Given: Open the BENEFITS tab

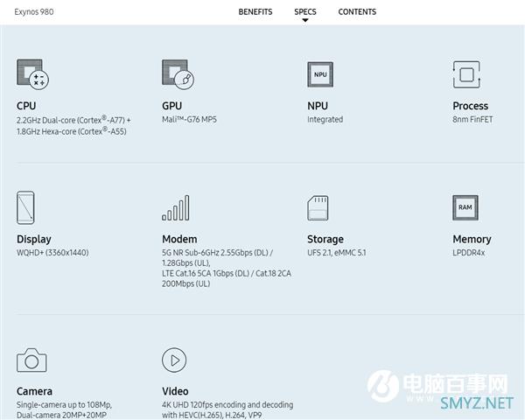Looking at the screenshot, I should coord(255,11).
